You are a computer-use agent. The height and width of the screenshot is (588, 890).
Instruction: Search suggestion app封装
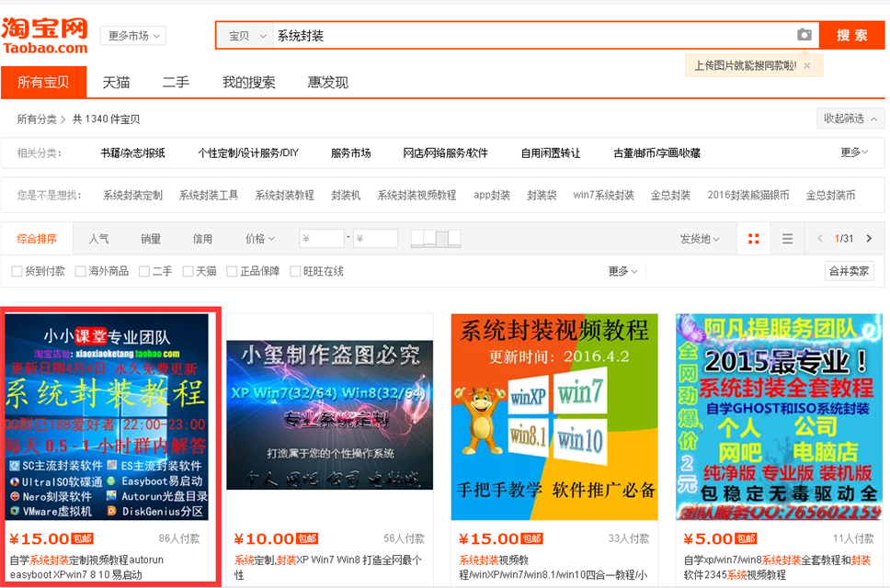(x=492, y=196)
